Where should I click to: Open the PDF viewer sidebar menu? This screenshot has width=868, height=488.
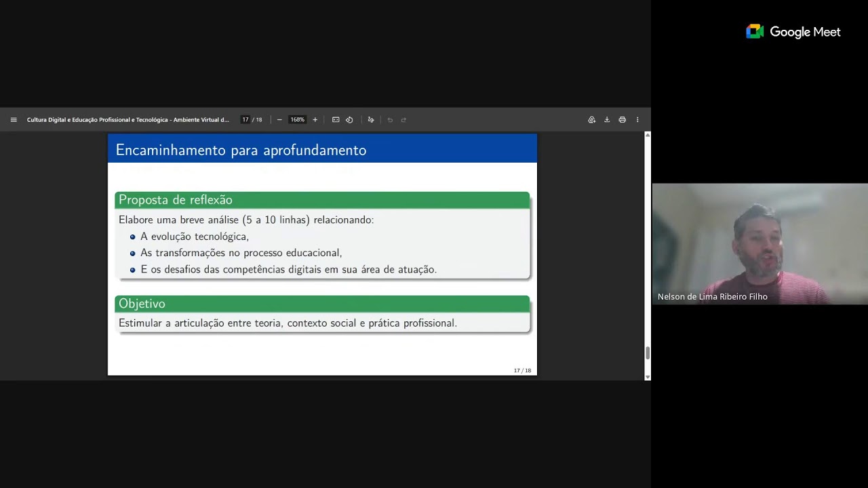pyautogui.click(x=14, y=120)
